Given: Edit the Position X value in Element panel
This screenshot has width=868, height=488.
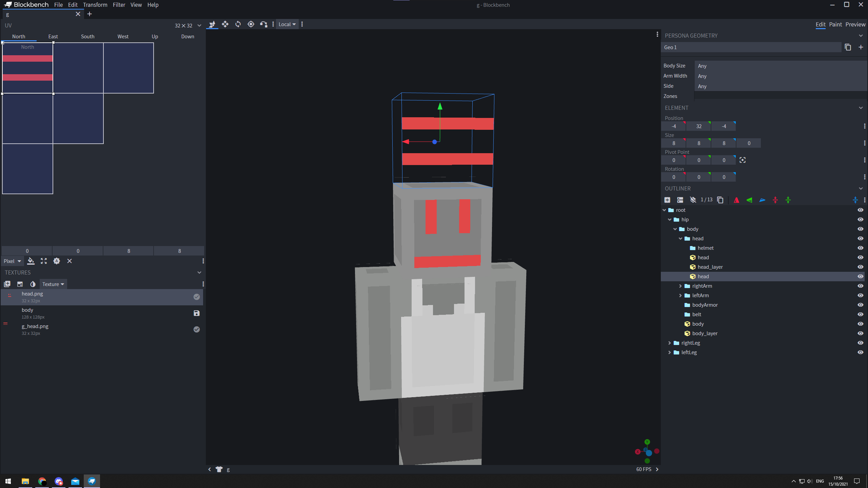Looking at the screenshot, I should 673,126.
